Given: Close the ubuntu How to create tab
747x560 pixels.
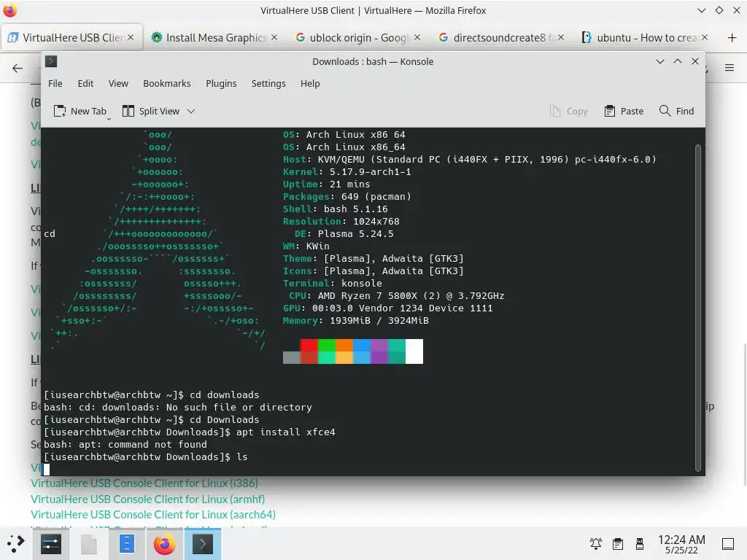Looking at the screenshot, I should coord(705,37).
